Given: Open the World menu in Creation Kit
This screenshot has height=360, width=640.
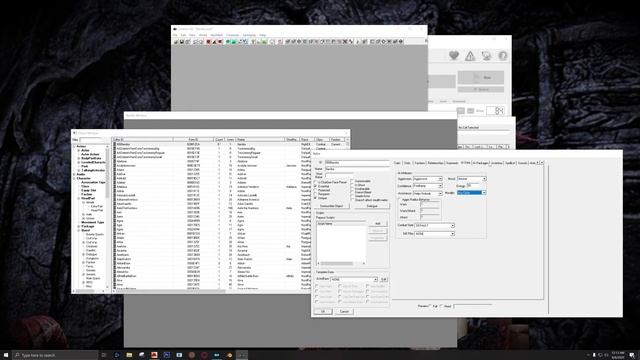Looking at the screenshot, I should (x=203, y=35).
